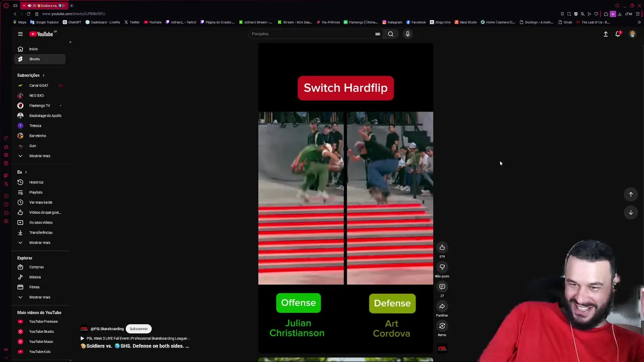This screenshot has height=362, width=644.
Task: Click the heart icon in the address bar
Action: (x=596, y=14)
